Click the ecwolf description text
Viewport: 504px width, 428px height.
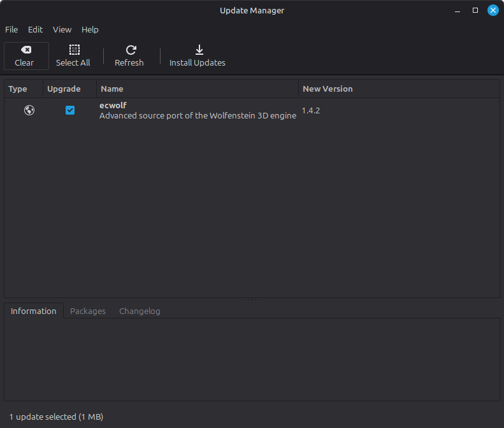[x=198, y=116]
